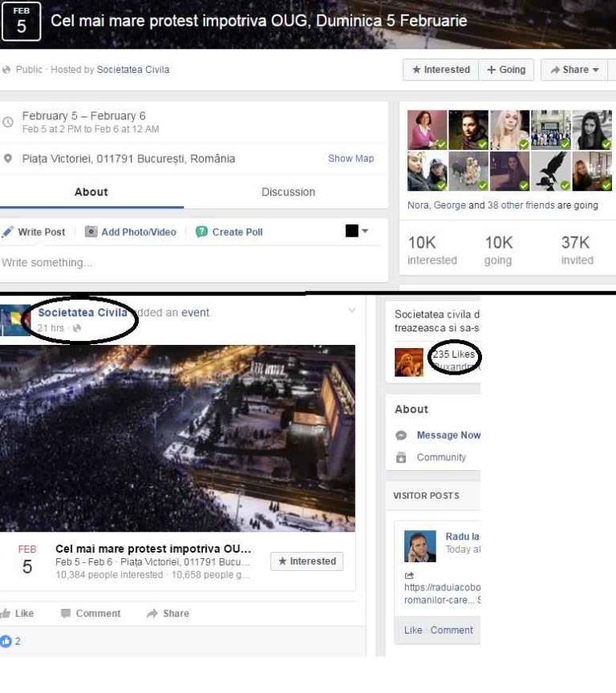Screen dimensions: 616x693
Task: Click the location pin icon by Piața Victoriei
Action: point(8,159)
